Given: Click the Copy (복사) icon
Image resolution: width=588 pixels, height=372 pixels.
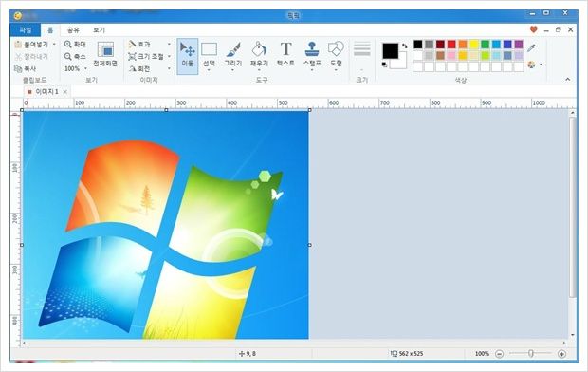Looking at the screenshot, I should point(18,68).
